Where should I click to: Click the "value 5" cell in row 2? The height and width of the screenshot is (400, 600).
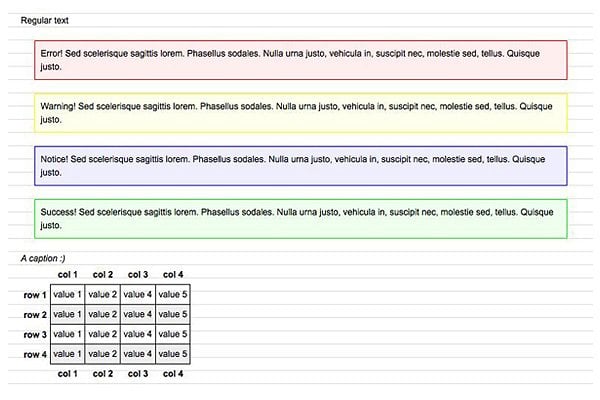coord(173,315)
